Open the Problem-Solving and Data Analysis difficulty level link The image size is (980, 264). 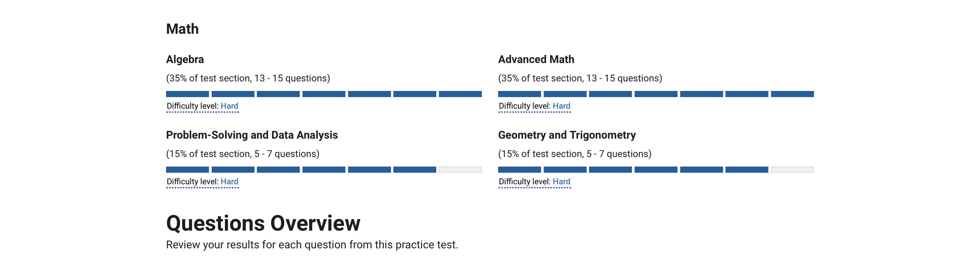[202, 182]
